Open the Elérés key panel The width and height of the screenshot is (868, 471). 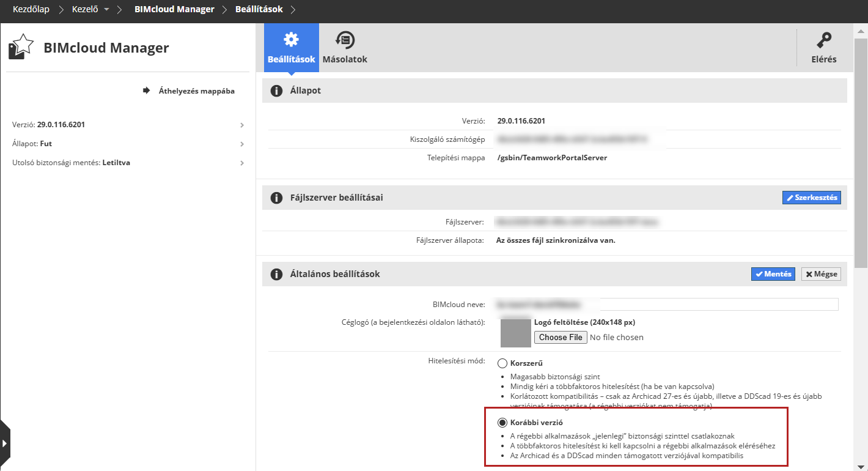tap(823, 48)
